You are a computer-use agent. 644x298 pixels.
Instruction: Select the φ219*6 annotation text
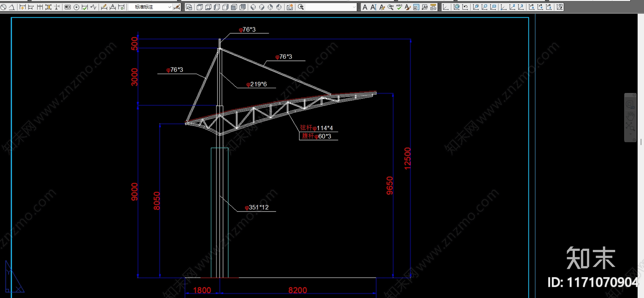[256, 84]
